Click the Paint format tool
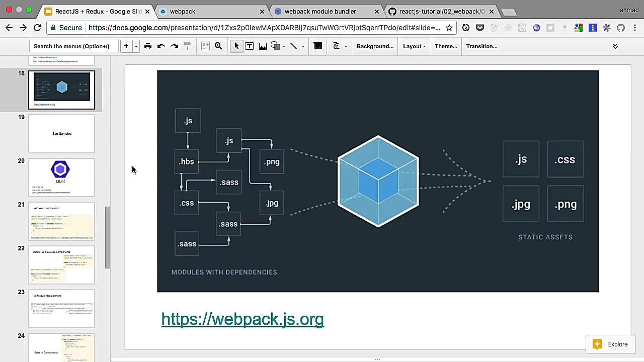 coord(187,46)
